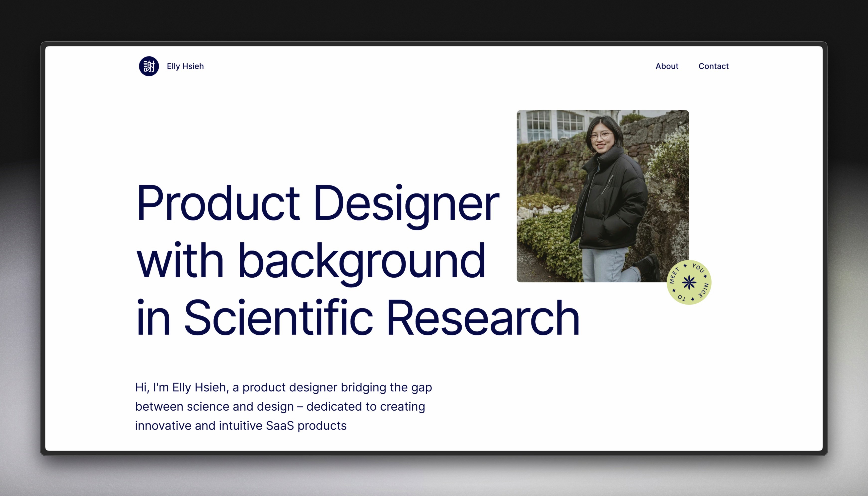This screenshot has height=496, width=868.
Task: Click the round Chinese character logo icon
Action: click(149, 66)
